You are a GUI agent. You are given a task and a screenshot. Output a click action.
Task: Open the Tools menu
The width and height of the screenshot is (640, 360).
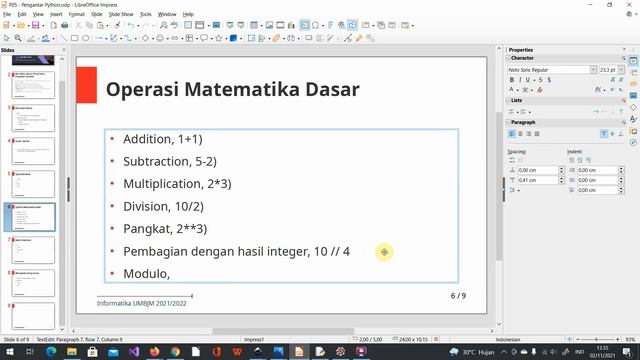click(145, 14)
